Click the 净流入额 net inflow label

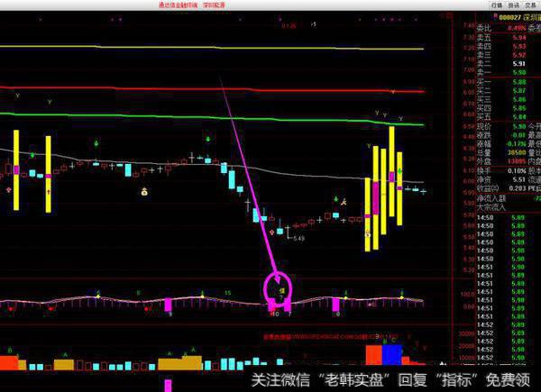(491, 198)
